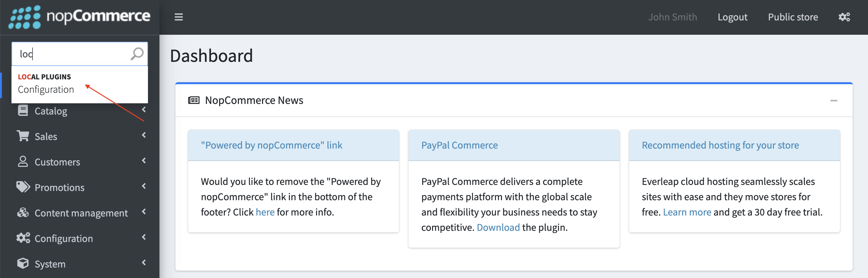868x278 pixels.
Task: Open the Sales menu
Action: tap(79, 136)
